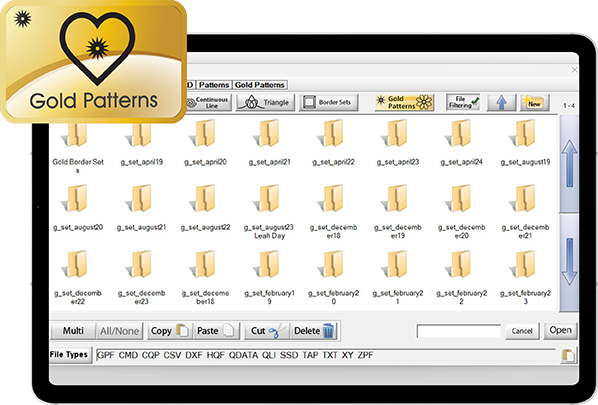This screenshot has height=405, width=598.
Task: Open the Gold Border Sets folder
Action: tap(78, 146)
